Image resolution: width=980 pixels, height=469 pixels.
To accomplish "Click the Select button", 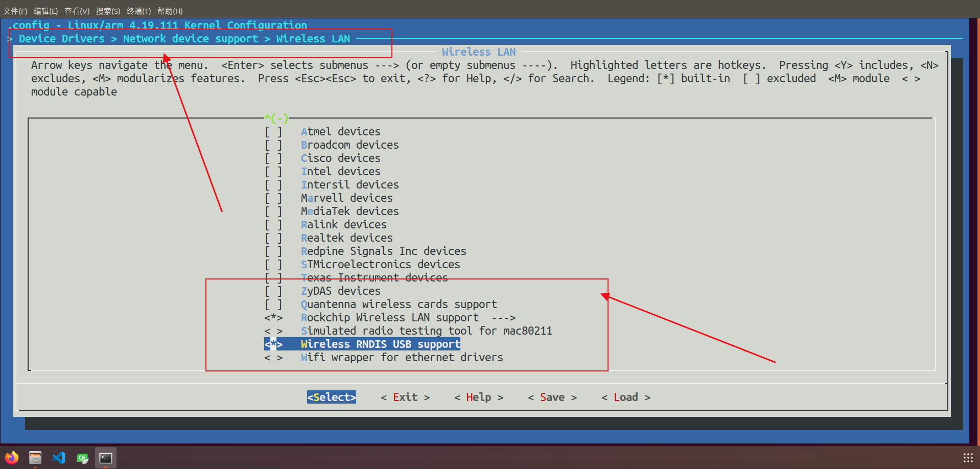I will (332, 397).
